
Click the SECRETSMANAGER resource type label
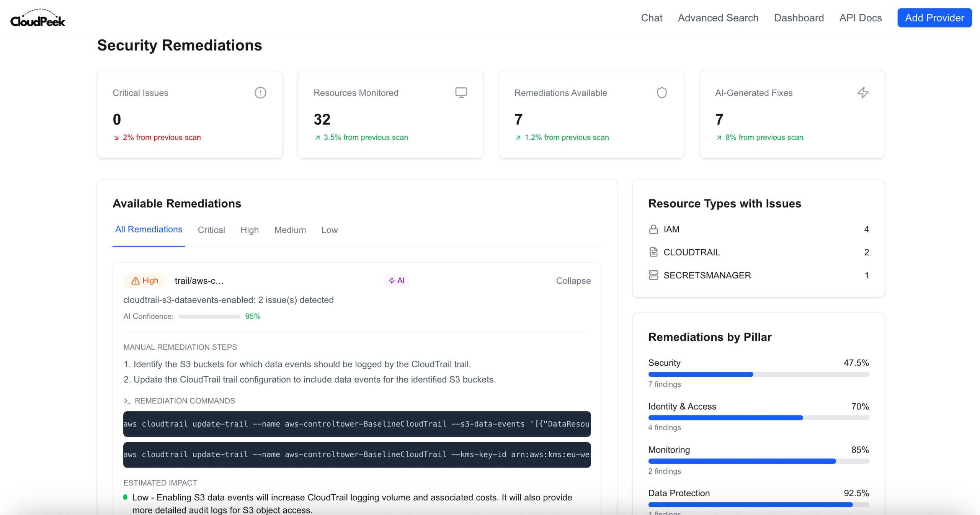[x=707, y=275]
